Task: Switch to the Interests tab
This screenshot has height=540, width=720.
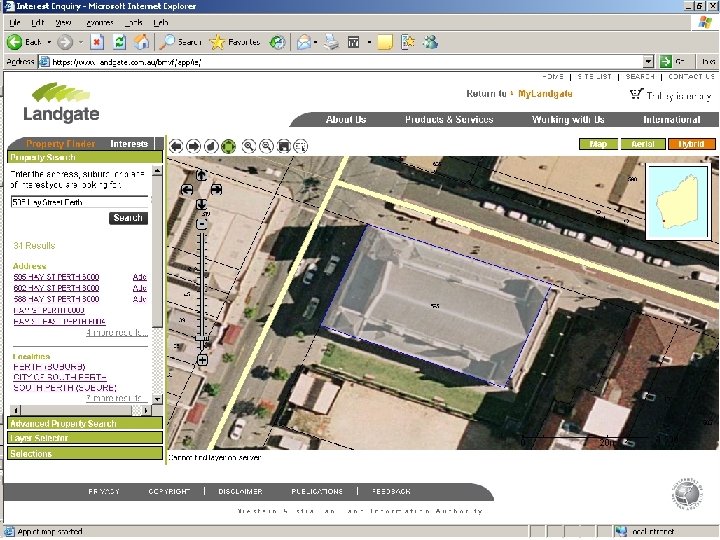Action: click(x=129, y=144)
